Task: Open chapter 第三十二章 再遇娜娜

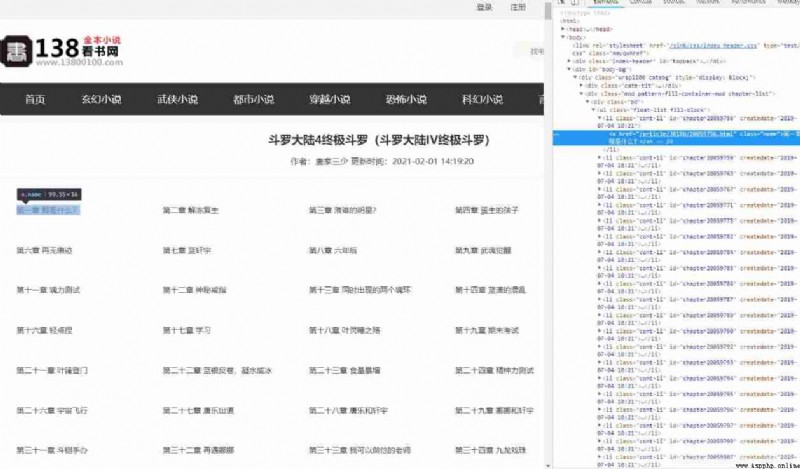Action: tap(198, 450)
